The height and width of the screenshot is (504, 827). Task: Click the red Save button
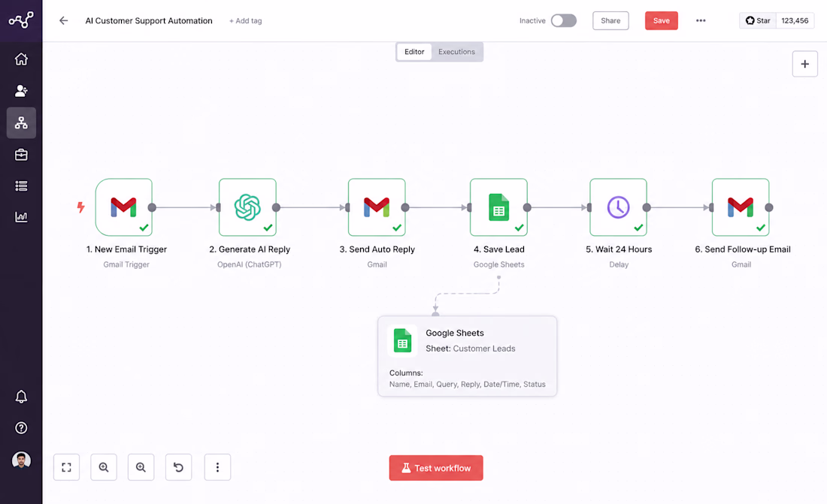click(x=662, y=20)
